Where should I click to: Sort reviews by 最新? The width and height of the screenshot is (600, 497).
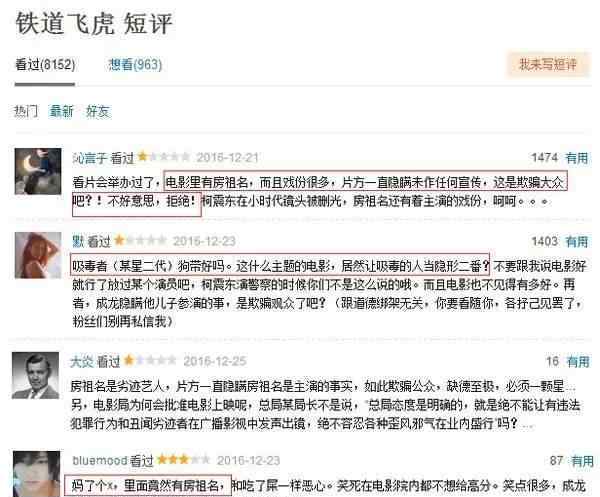[61, 111]
